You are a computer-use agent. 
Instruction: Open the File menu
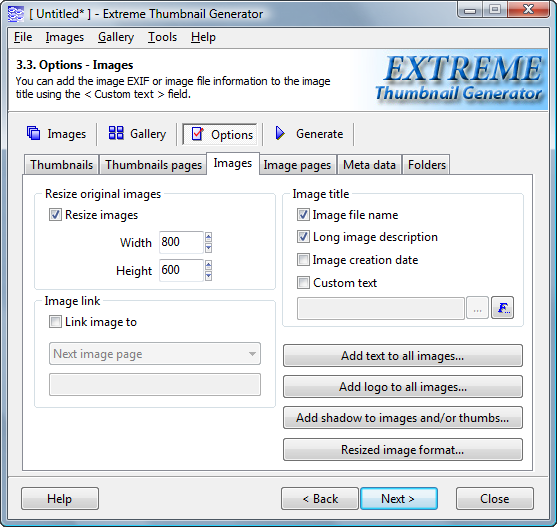23,37
